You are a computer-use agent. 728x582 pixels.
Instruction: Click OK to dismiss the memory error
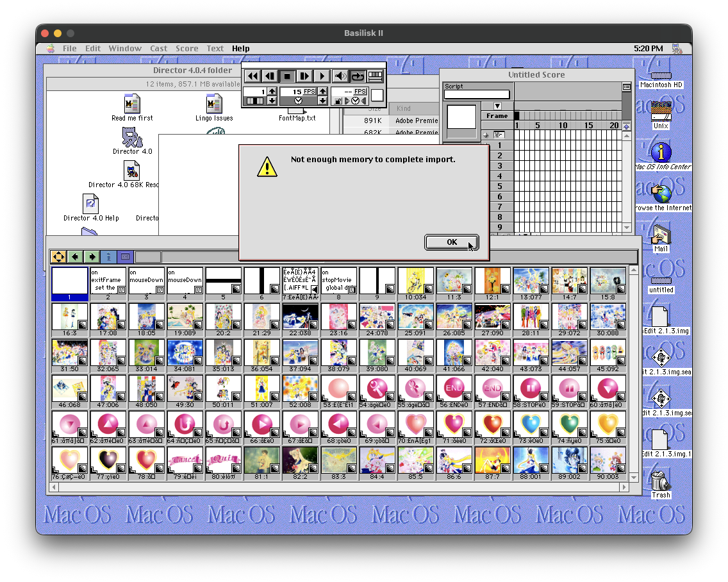click(451, 242)
